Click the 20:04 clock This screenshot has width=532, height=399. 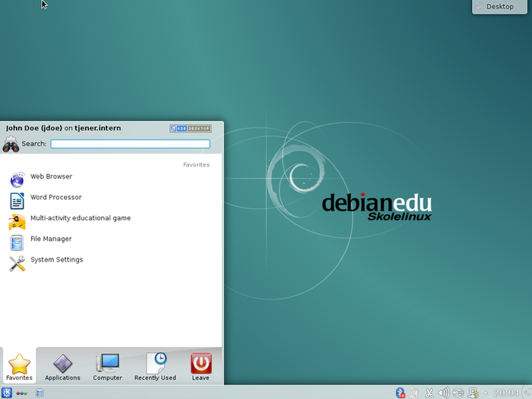pyautogui.click(x=506, y=393)
